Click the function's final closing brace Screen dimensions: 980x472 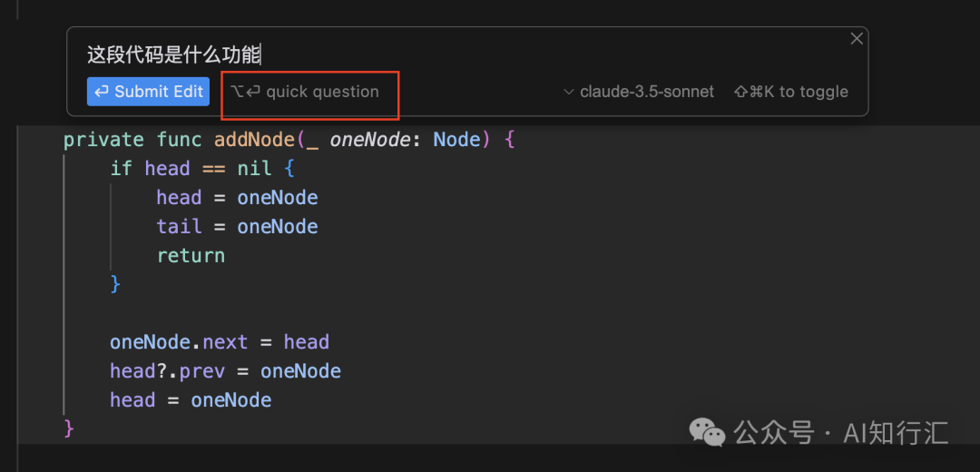pyautogui.click(x=68, y=428)
